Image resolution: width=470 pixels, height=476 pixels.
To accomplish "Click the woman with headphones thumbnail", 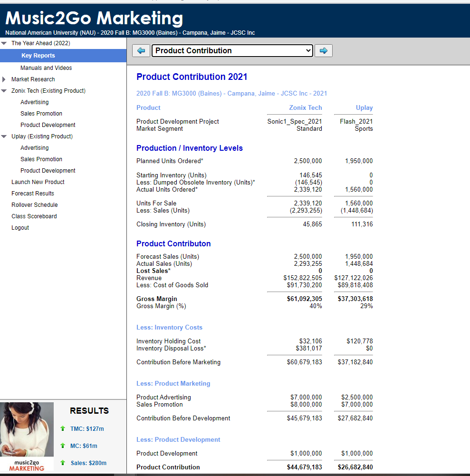I will point(27,429).
